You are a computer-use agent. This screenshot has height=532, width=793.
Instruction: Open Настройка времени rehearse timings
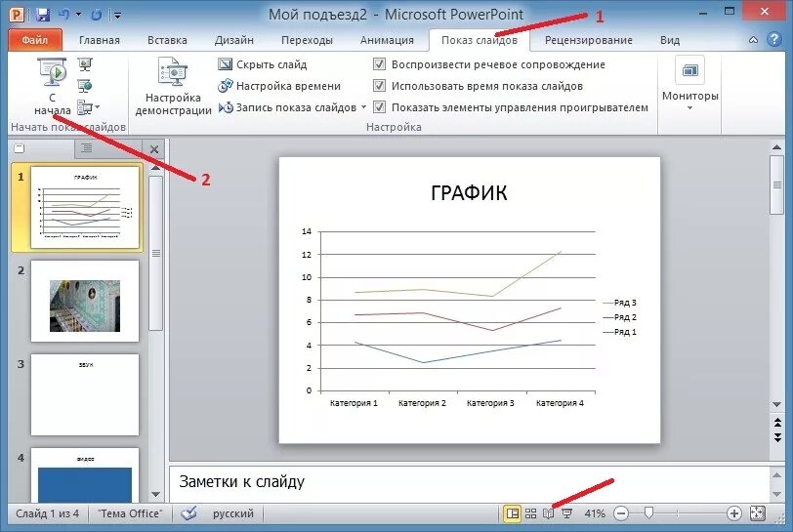(279, 86)
